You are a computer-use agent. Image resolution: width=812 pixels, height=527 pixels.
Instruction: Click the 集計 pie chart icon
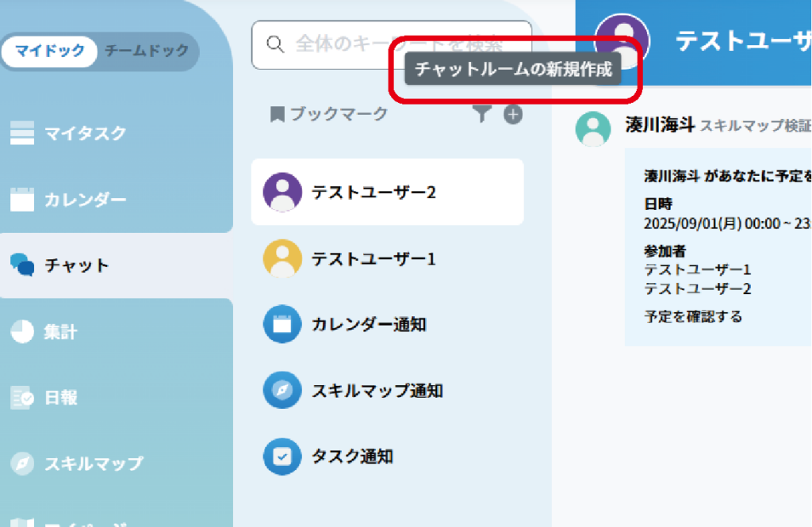(x=22, y=331)
